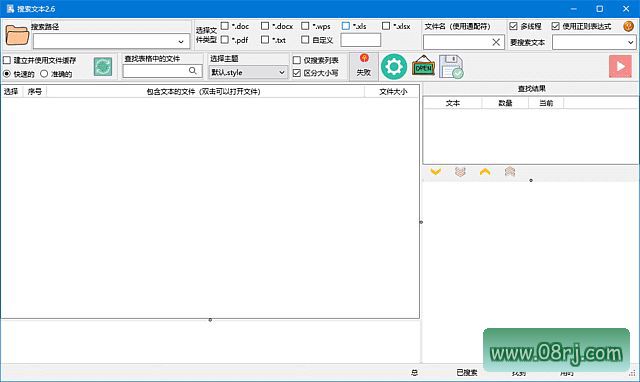The image size is (640, 382).
Task: Click the 序号 column header
Action: pyautogui.click(x=35, y=91)
